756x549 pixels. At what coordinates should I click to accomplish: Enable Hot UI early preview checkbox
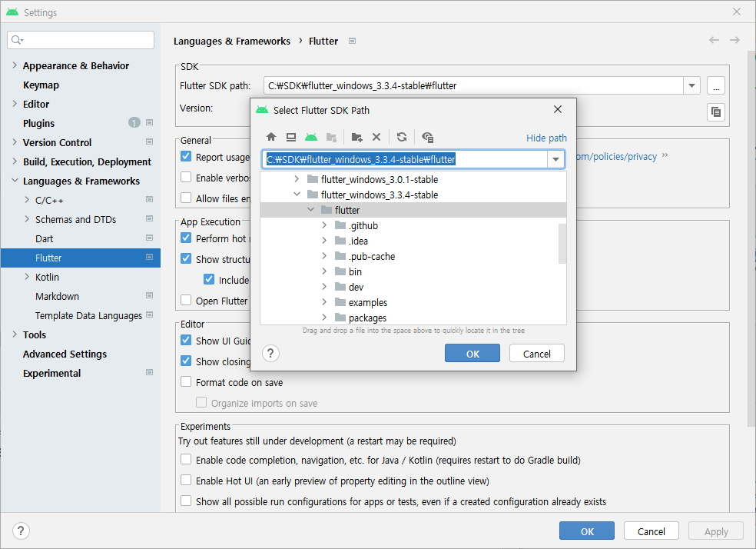click(x=186, y=480)
